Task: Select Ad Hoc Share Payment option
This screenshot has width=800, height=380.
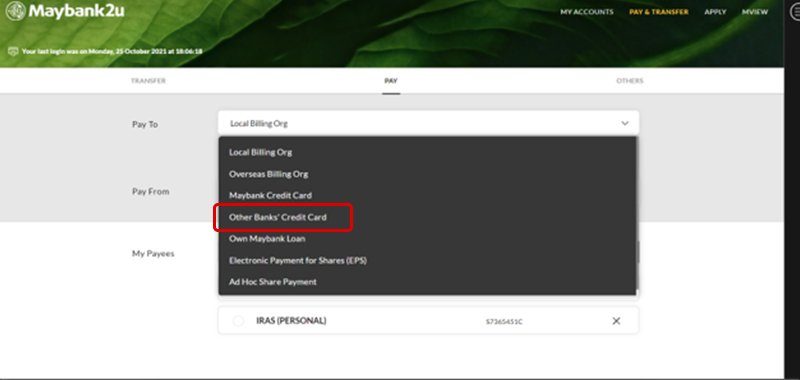Action: coord(272,282)
